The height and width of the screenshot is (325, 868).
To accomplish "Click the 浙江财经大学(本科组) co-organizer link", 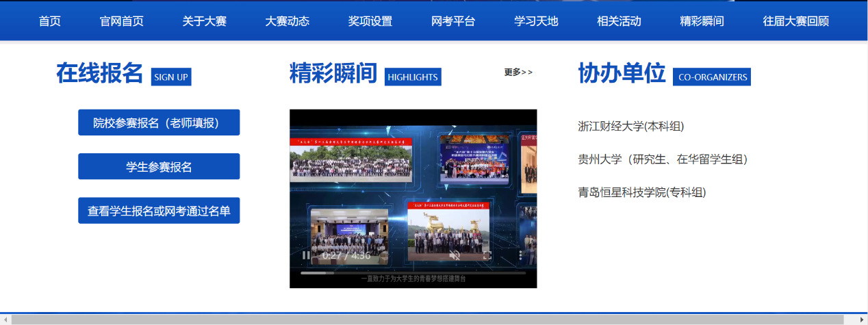I will pos(630,127).
